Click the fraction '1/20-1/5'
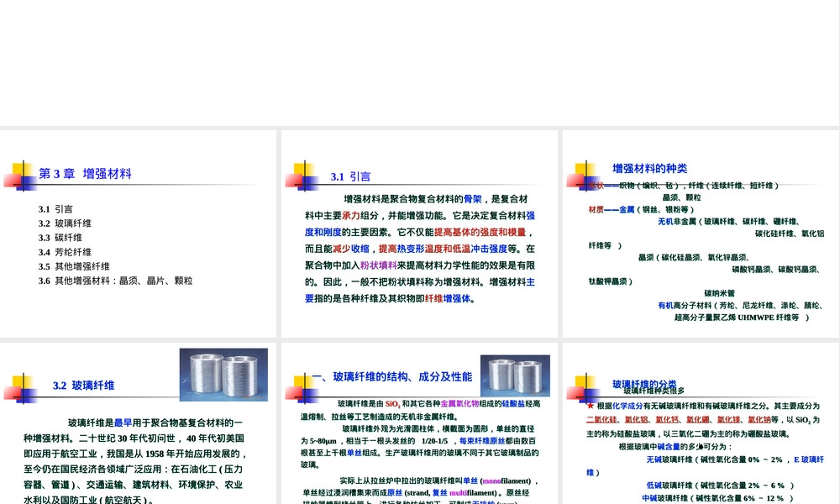Viewport: 840px width, 504px height. (x=434, y=441)
